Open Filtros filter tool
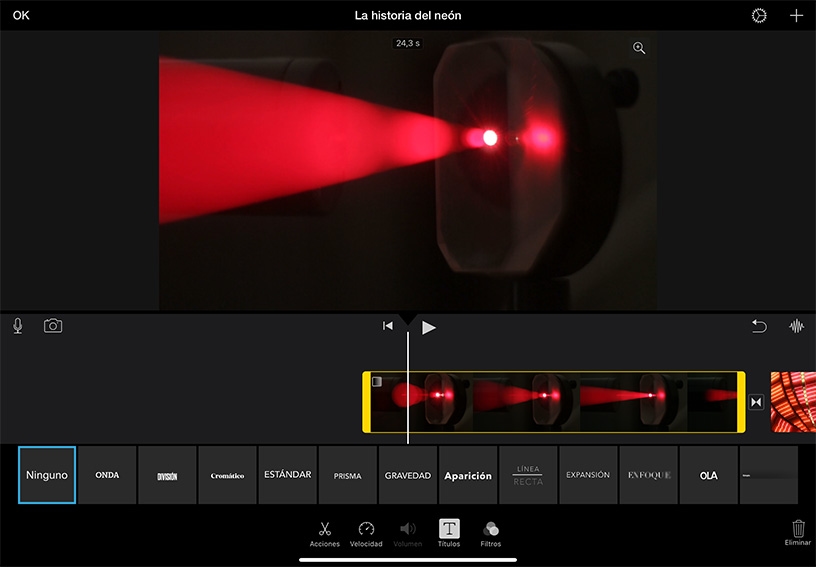816x567 pixels. (x=491, y=534)
